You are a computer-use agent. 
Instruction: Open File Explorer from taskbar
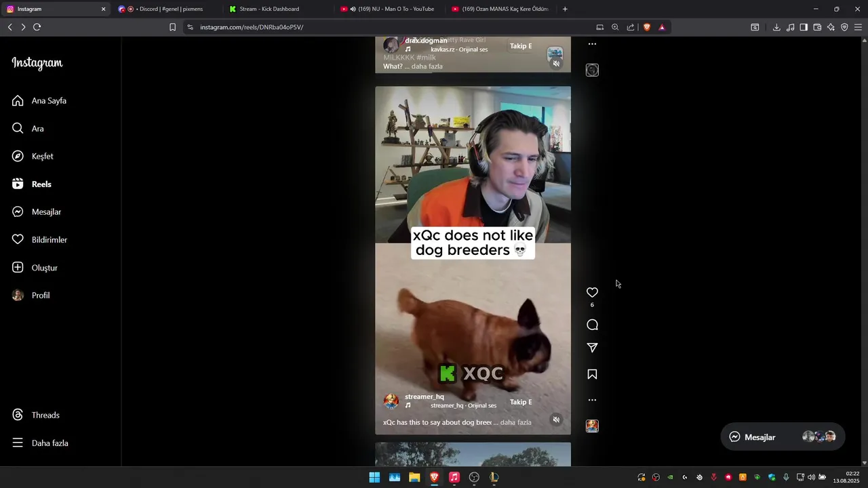(x=414, y=477)
